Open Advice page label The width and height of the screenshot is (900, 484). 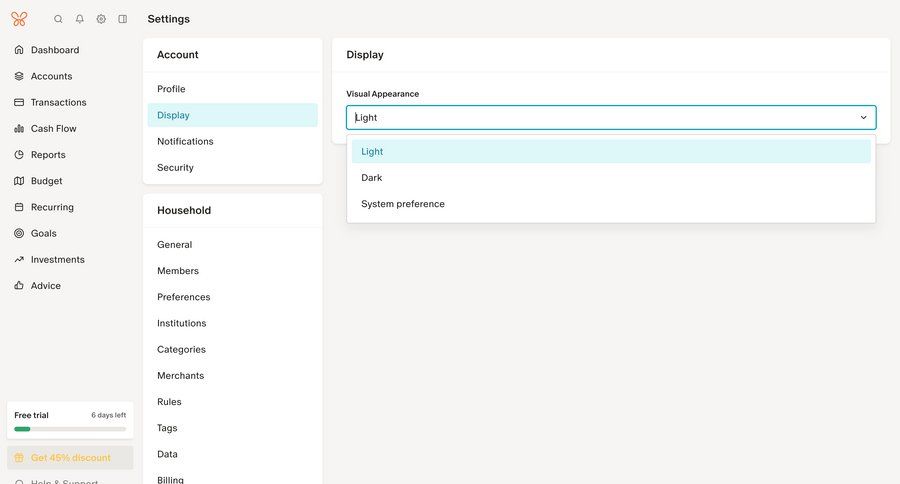click(46, 285)
